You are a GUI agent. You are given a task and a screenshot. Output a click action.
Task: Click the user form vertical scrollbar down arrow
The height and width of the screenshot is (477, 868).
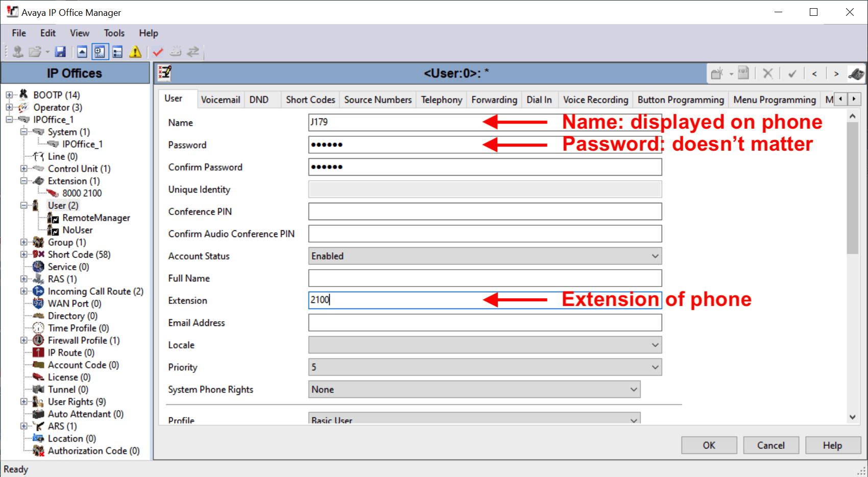click(x=852, y=417)
